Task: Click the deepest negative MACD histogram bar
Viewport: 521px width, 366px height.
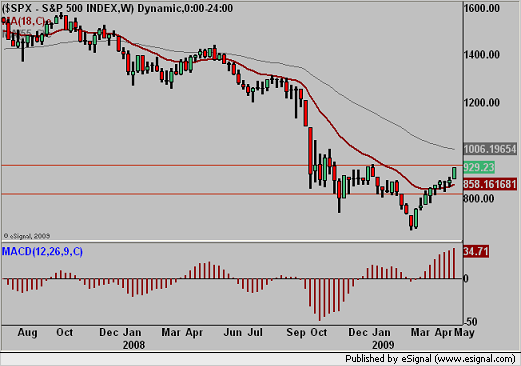Action: tap(319, 300)
